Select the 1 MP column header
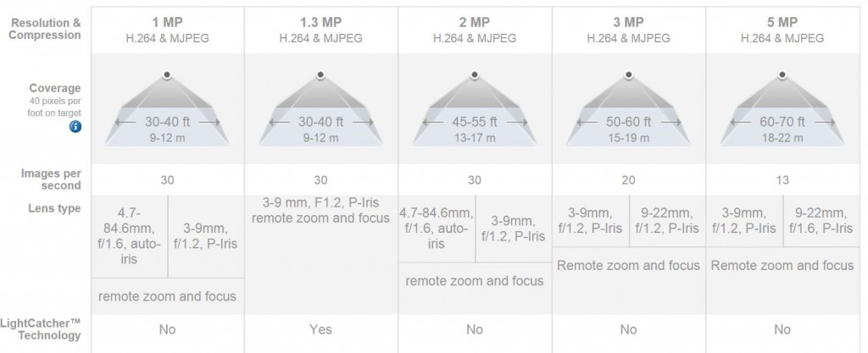The height and width of the screenshot is (353, 868). click(167, 30)
